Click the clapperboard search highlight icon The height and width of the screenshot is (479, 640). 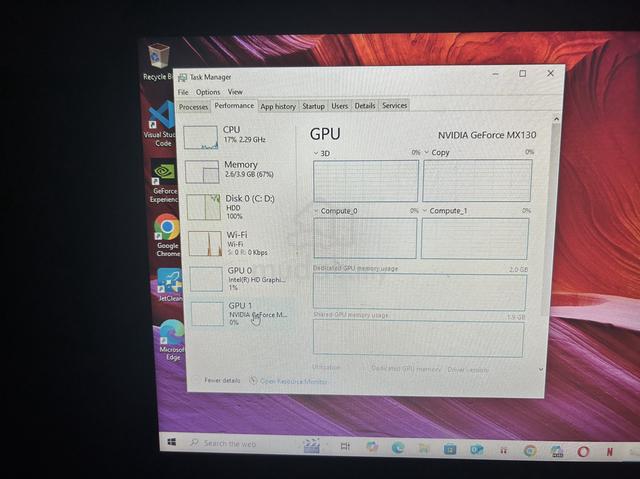click(x=312, y=445)
